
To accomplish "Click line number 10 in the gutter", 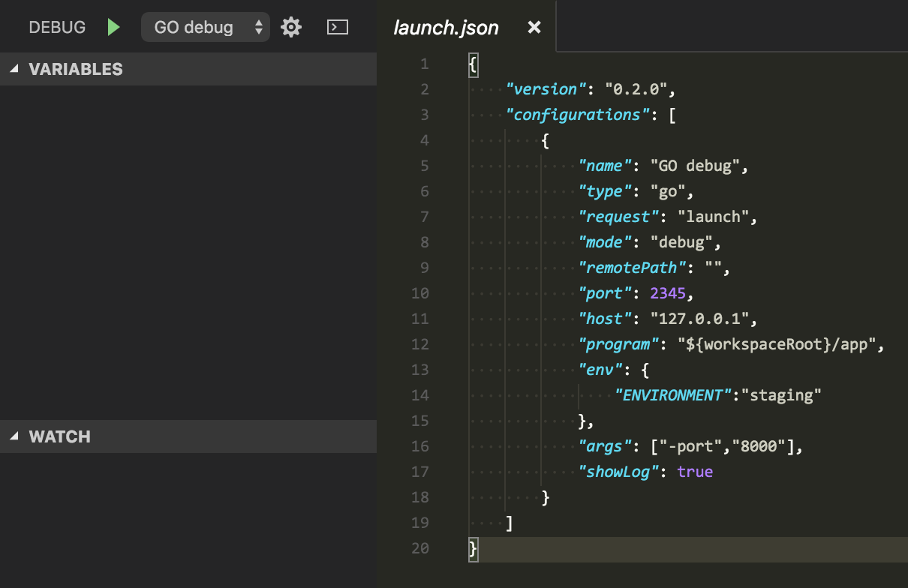I will tap(420, 292).
